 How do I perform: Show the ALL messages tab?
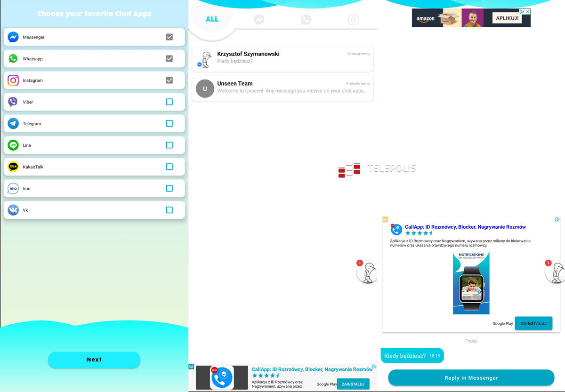pyautogui.click(x=212, y=19)
